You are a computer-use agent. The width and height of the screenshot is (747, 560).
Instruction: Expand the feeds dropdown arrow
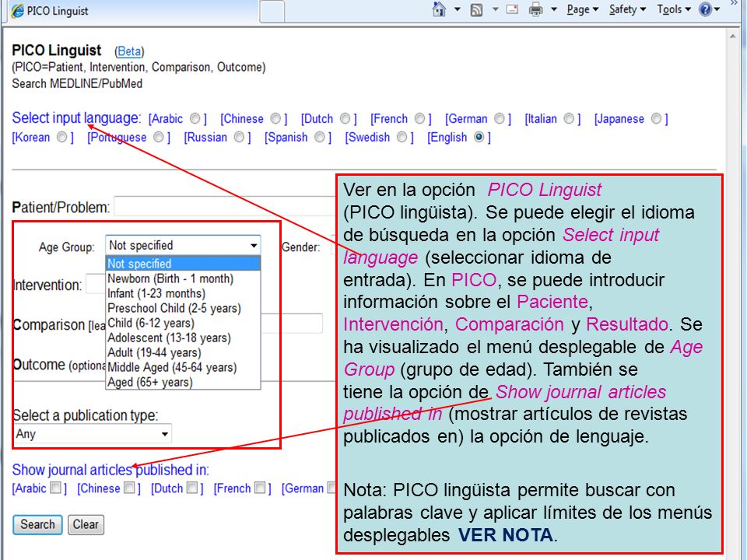click(x=495, y=9)
